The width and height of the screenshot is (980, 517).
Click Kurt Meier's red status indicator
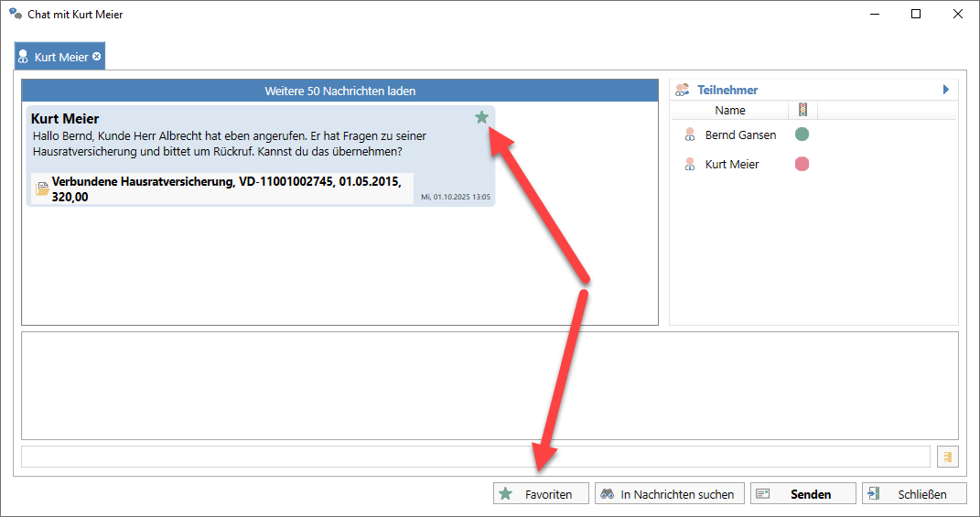click(802, 165)
